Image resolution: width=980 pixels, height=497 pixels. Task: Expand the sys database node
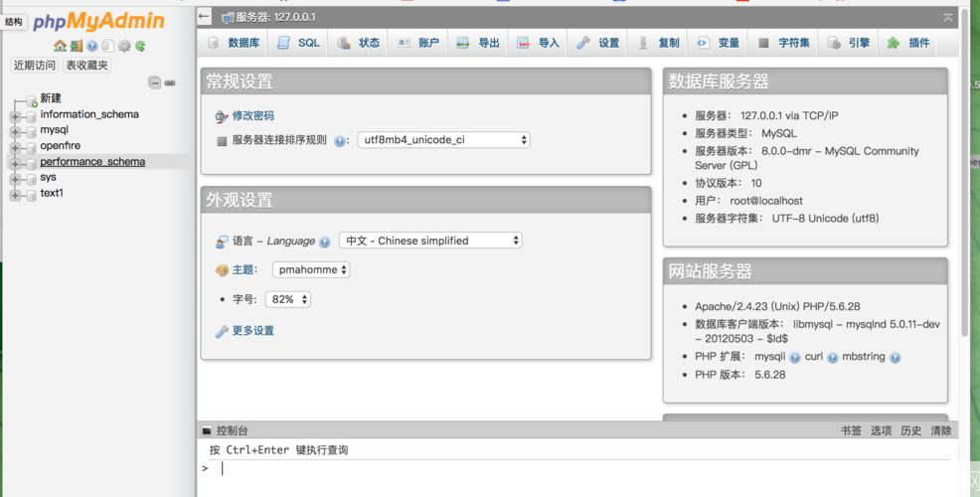pyautogui.click(x=14, y=180)
